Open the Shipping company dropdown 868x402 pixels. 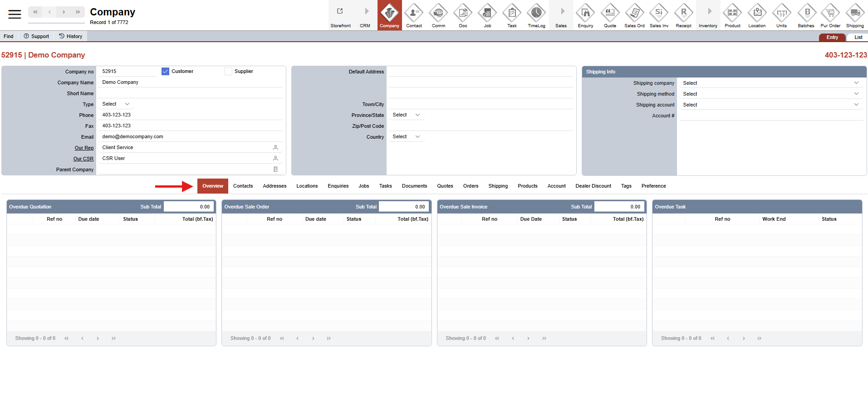tap(770, 83)
